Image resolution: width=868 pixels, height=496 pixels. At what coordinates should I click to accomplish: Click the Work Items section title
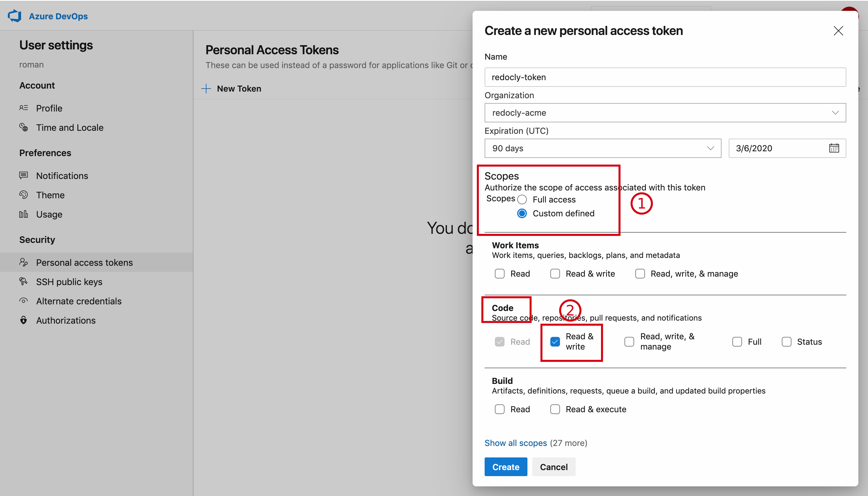(515, 245)
